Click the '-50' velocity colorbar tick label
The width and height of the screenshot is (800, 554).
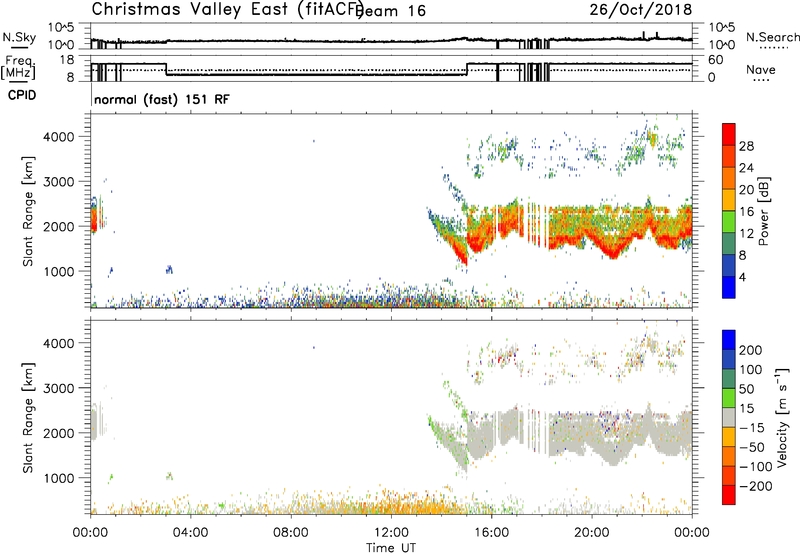(752, 447)
